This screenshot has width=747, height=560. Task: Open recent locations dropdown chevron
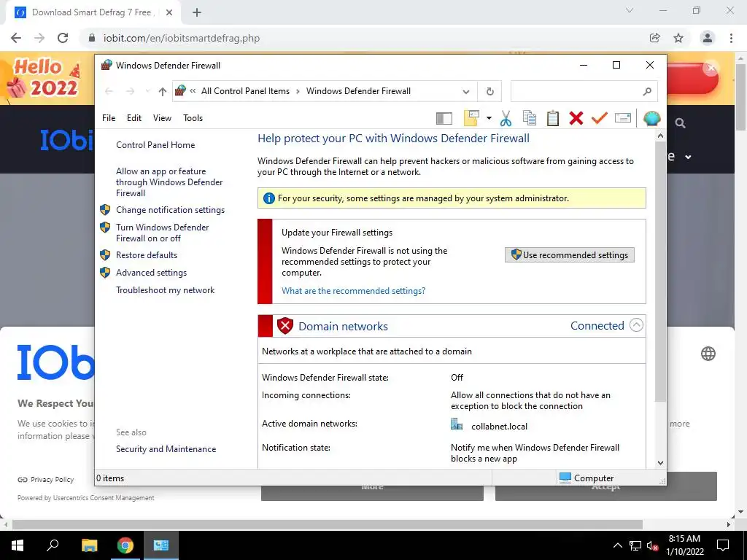tap(147, 91)
